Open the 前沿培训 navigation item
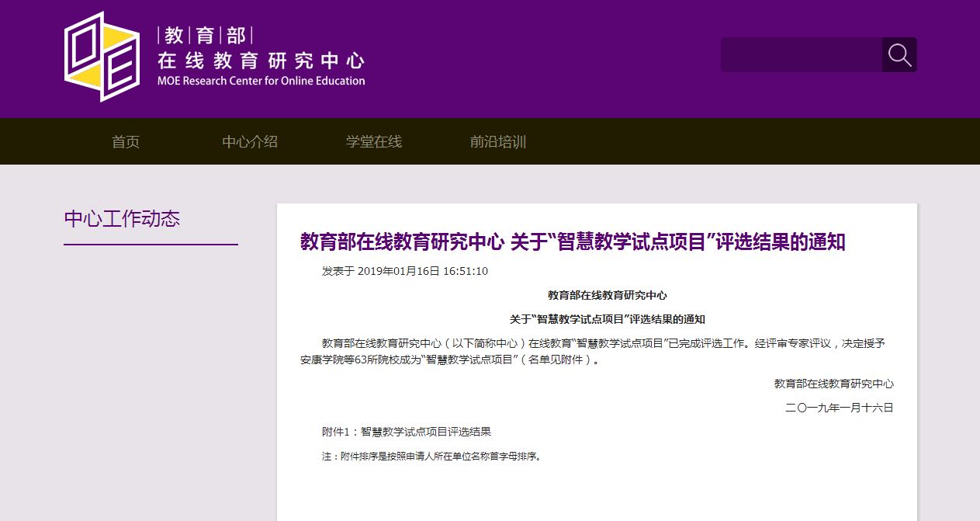This screenshot has height=521, width=980. (x=498, y=142)
